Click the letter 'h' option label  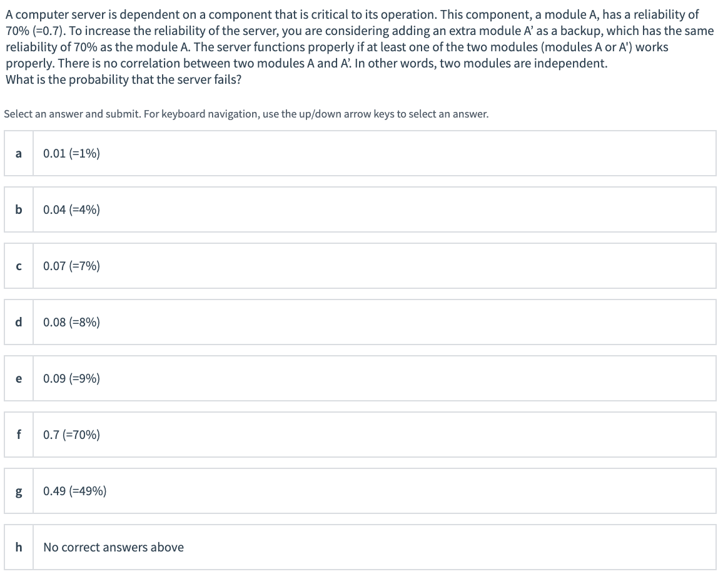[19, 547]
